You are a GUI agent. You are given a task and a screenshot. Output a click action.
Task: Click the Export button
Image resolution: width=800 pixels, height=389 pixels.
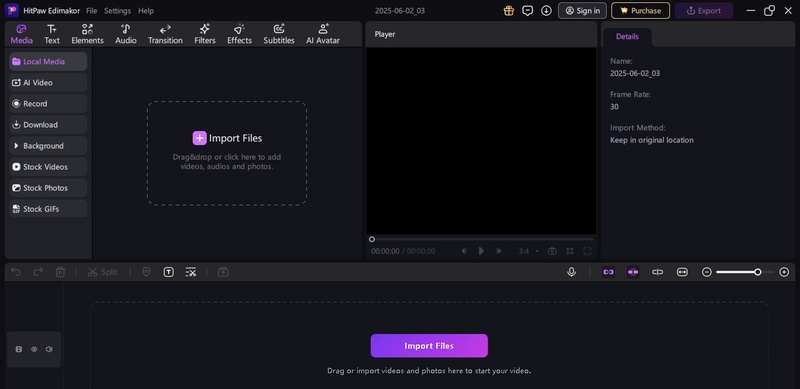(704, 10)
